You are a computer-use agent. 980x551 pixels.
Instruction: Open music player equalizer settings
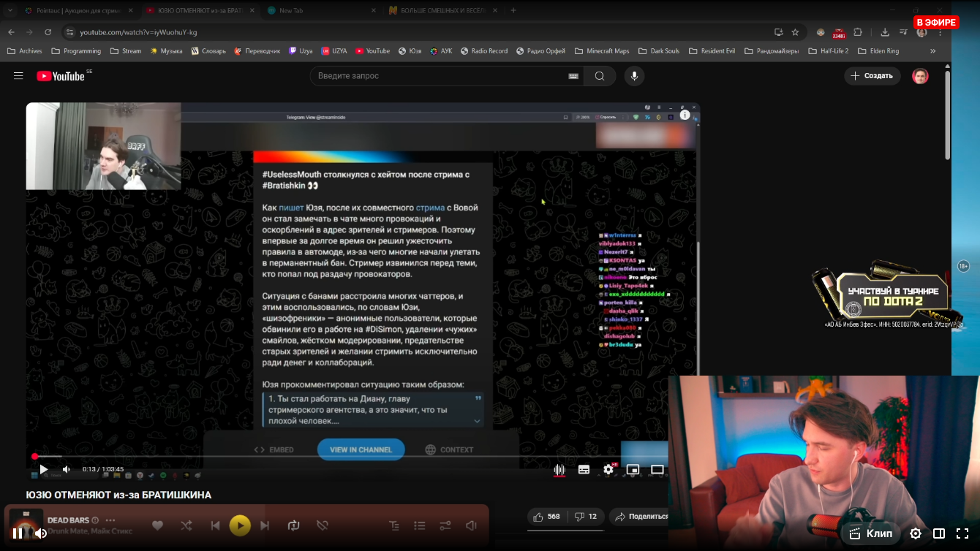coord(445,525)
